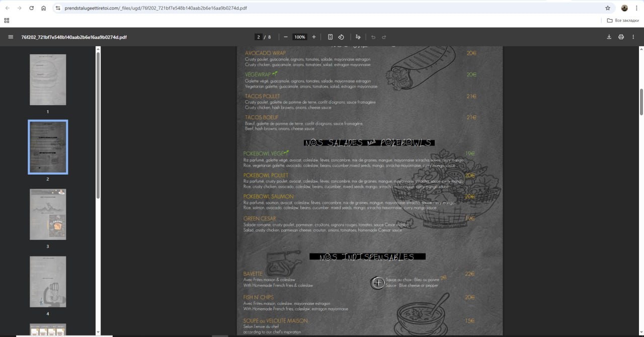Click the 100% zoom level field

pos(300,37)
